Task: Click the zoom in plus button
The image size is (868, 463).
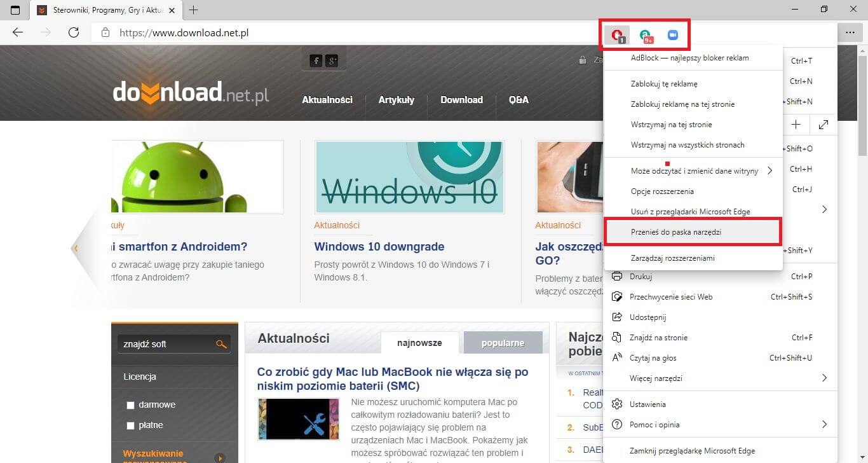Action: 796,125
